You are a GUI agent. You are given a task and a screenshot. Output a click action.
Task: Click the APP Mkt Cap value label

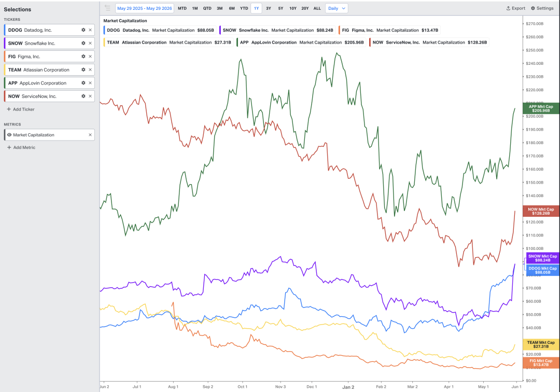541,108
